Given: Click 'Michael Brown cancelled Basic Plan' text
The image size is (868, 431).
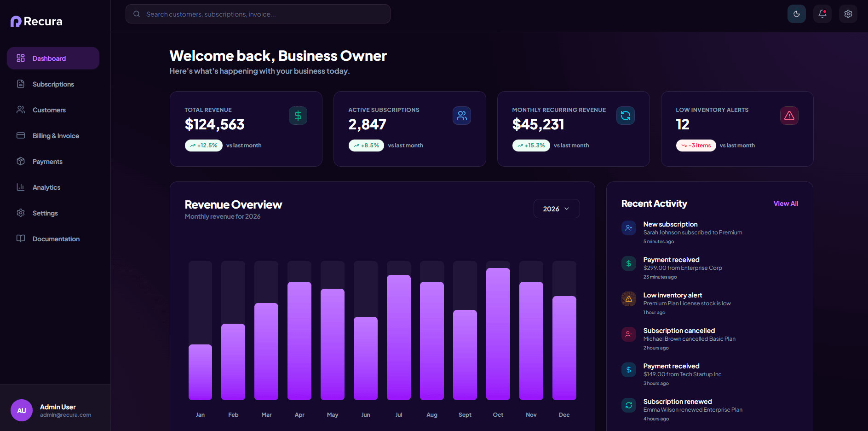Looking at the screenshot, I should (x=690, y=339).
